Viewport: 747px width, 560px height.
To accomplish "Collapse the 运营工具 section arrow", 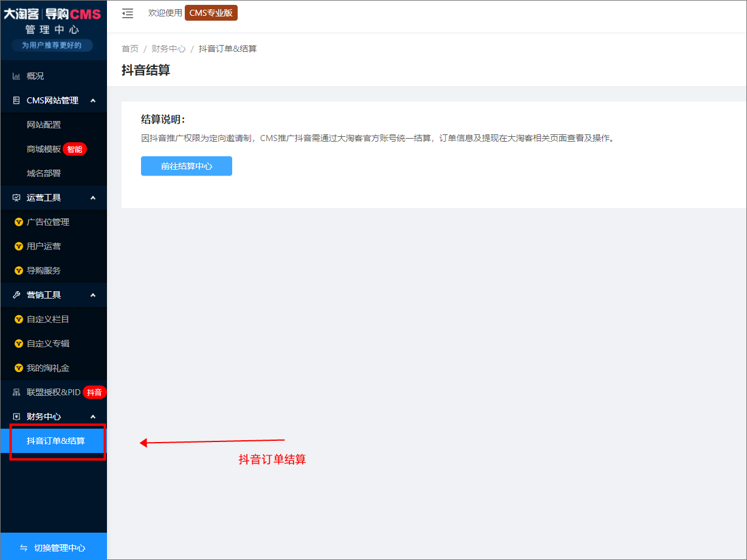I will click(93, 198).
